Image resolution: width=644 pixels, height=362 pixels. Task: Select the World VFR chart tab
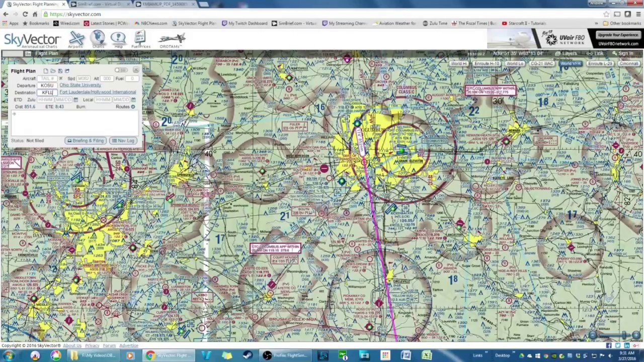coord(570,64)
